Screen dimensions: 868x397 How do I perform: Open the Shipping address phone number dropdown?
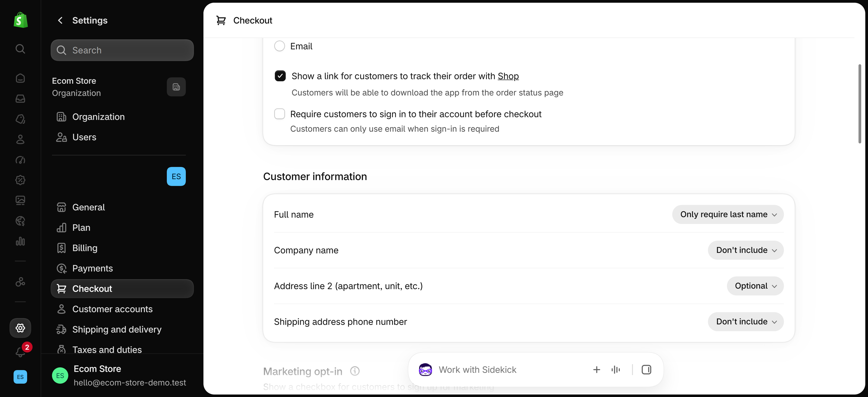(746, 322)
